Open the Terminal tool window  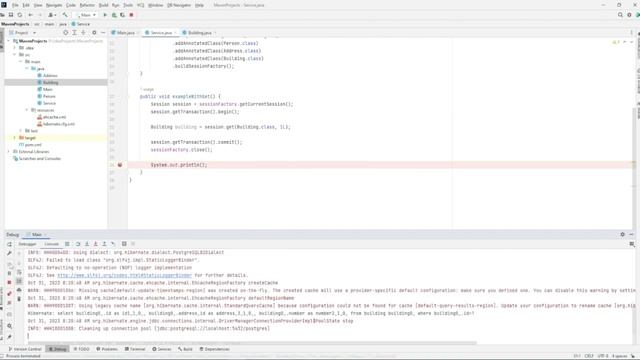(x=135, y=349)
